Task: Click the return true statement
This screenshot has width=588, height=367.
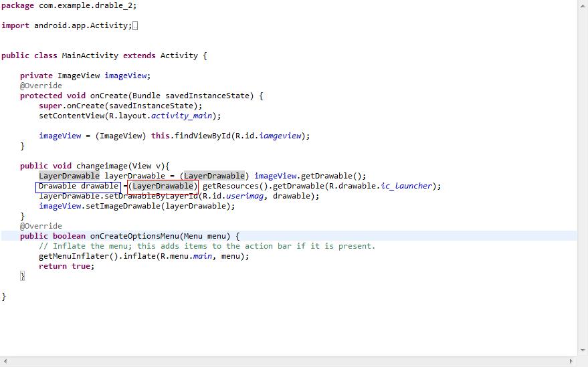Action: click(66, 266)
